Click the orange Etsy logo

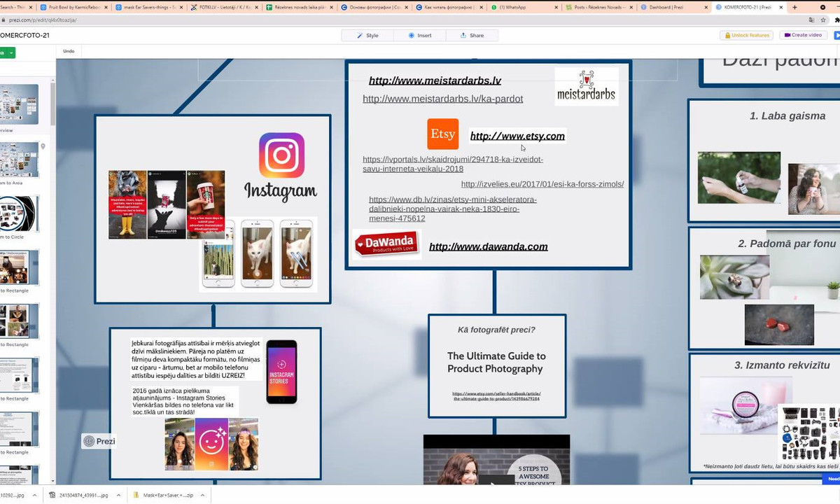pyautogui.click(x=443, y=134)
